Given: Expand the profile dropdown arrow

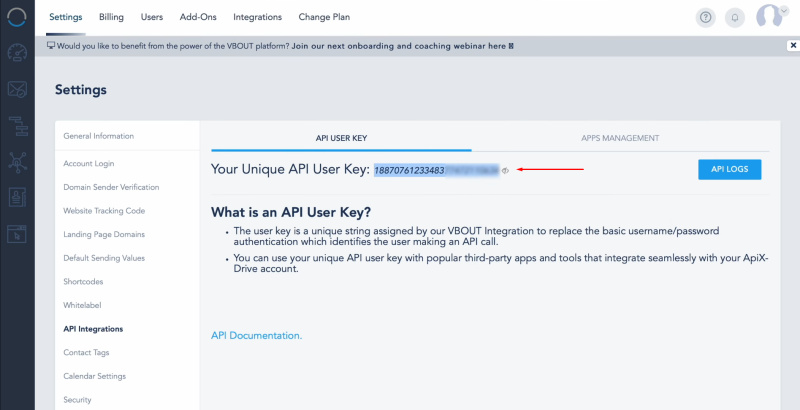Looking at the screenshot, I should coord(784,11).
